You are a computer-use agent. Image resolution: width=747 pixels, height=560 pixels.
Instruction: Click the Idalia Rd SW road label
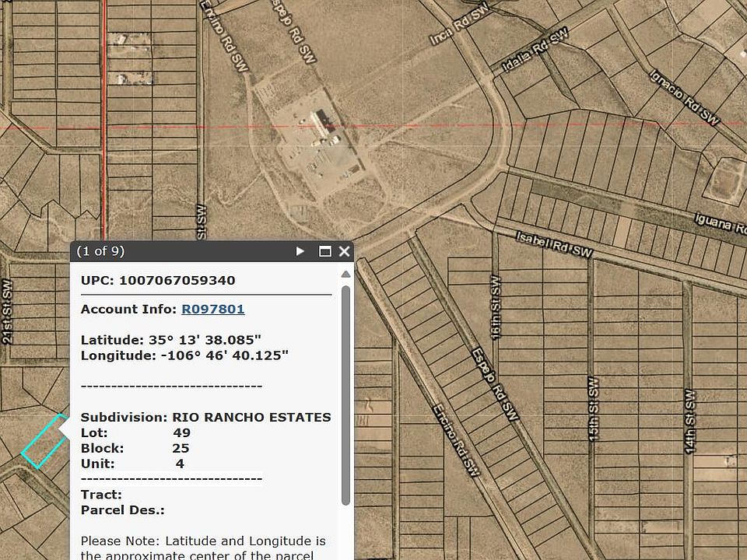(535, 53)
